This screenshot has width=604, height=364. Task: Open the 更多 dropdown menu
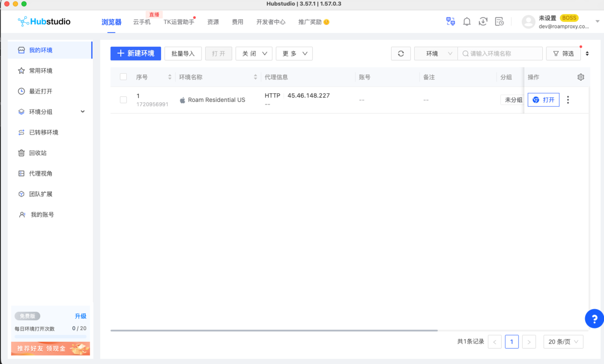click(294, 54)
